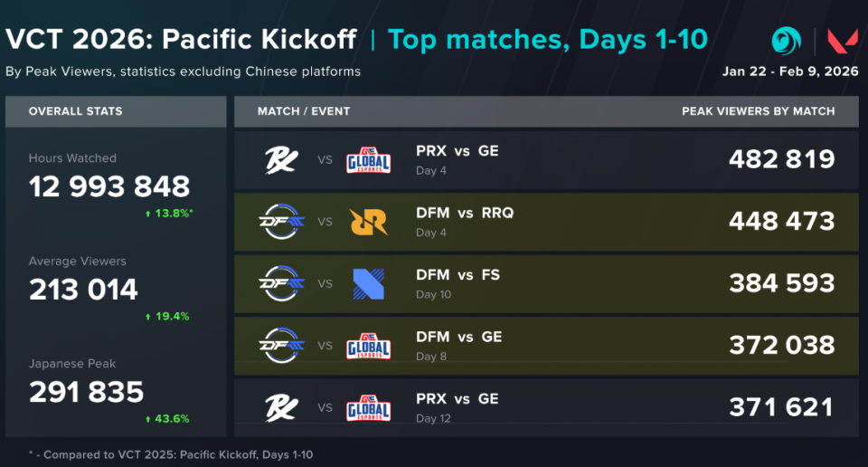Click the red Valorant logo
Screen dimensions: 868x467
click(842, 42)
